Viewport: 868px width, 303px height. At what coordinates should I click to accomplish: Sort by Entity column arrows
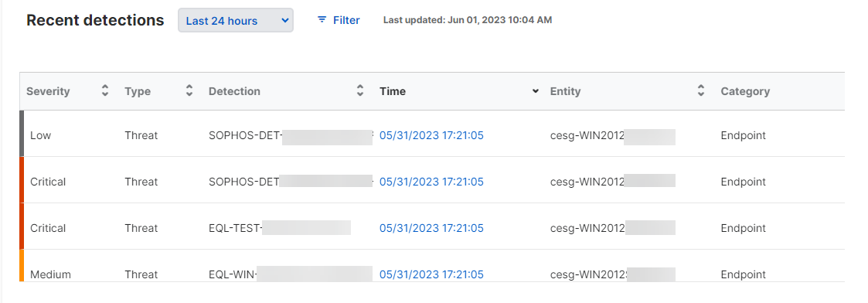701,91
